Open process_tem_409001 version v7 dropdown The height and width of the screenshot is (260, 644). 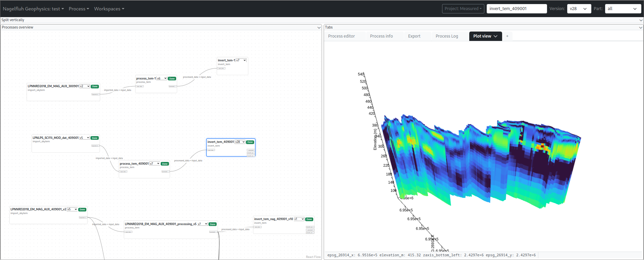pyautogui.click(x=155, y=164)
